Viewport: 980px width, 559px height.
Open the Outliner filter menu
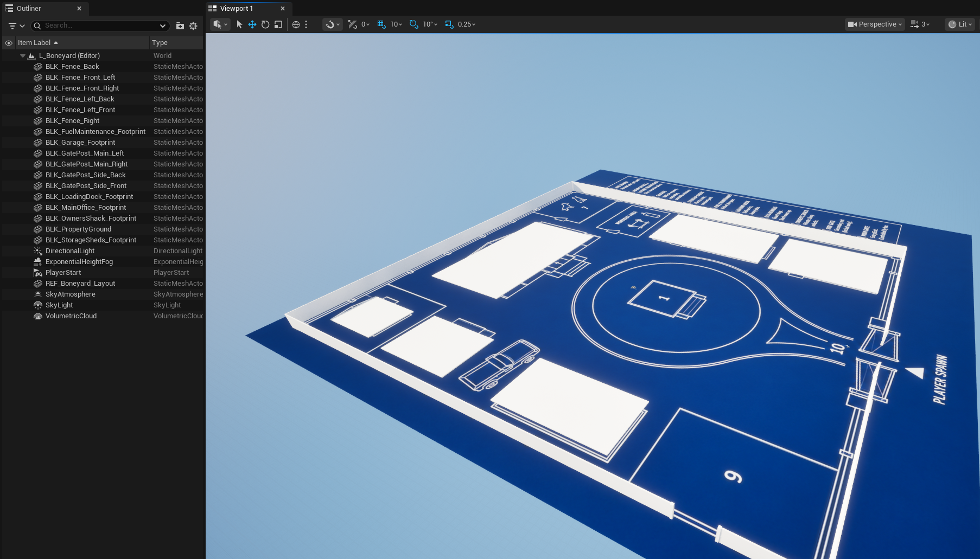click(16, 25)
